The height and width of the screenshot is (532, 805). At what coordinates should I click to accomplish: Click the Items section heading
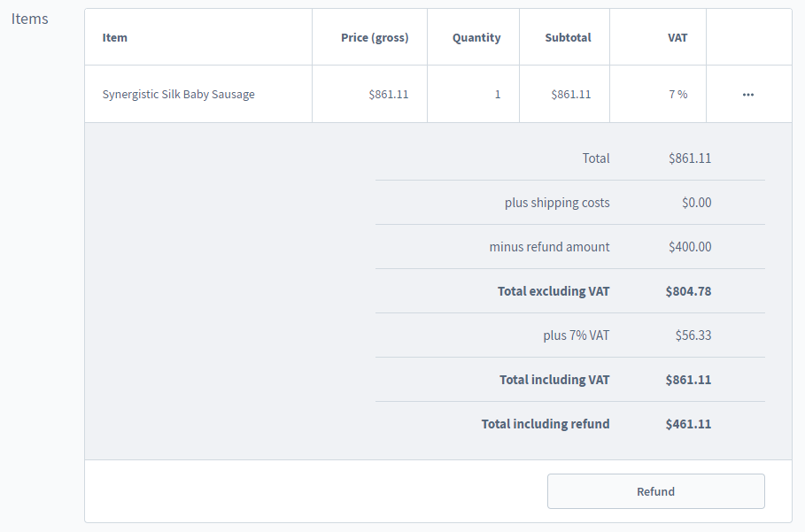[30, 19]
